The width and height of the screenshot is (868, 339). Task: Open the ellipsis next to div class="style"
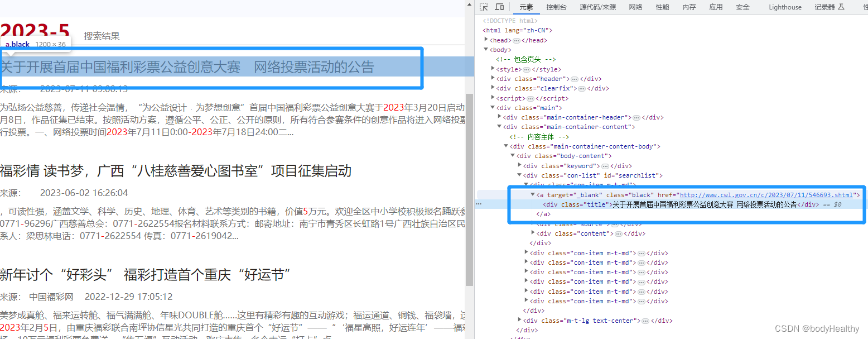pos(527,69)
